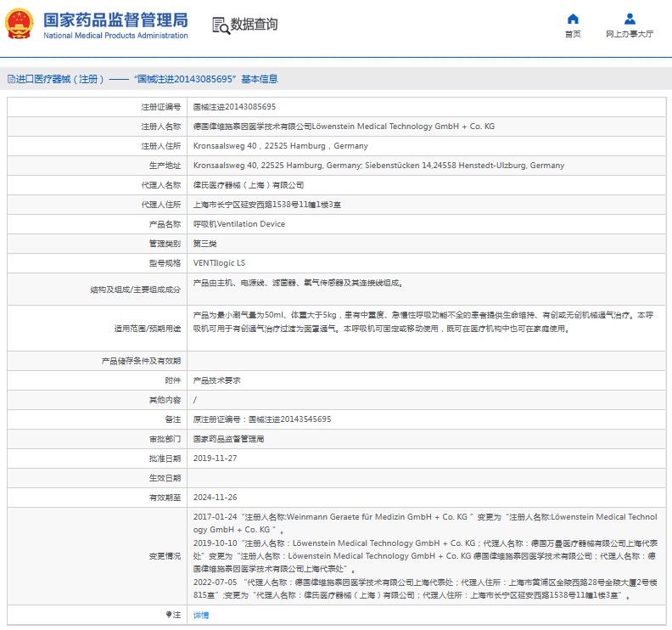
Task: Click the national emblem logo
Action: 19,24
